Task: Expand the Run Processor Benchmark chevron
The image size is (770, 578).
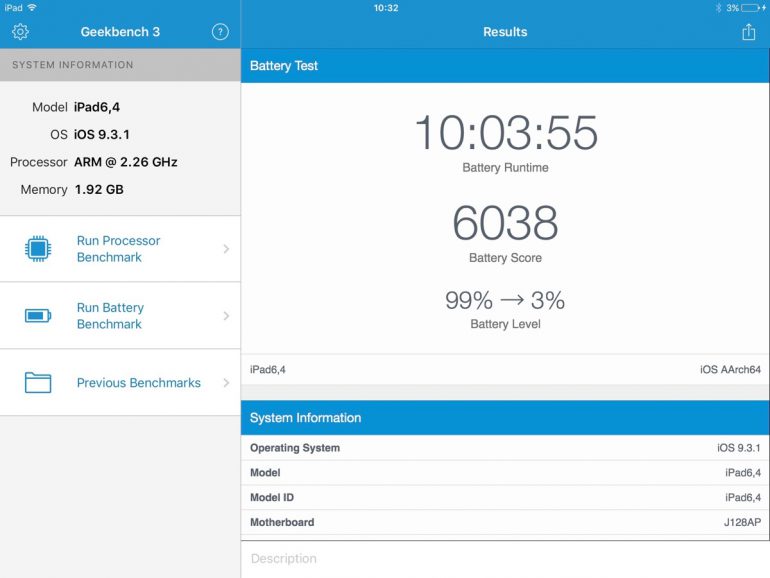Action: pos(226,249)
